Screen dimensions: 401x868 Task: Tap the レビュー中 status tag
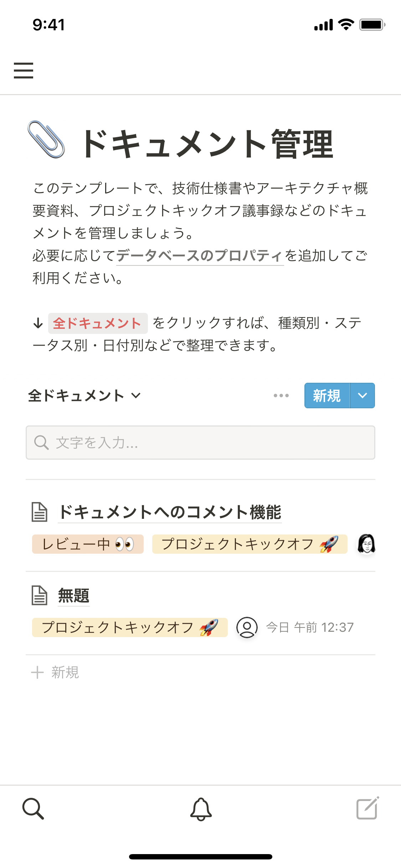click(88, 544)
